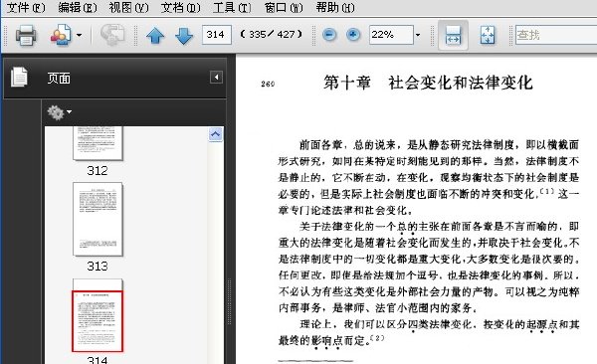Click the 页面 pages panel icon

click(x=20, y=78)
